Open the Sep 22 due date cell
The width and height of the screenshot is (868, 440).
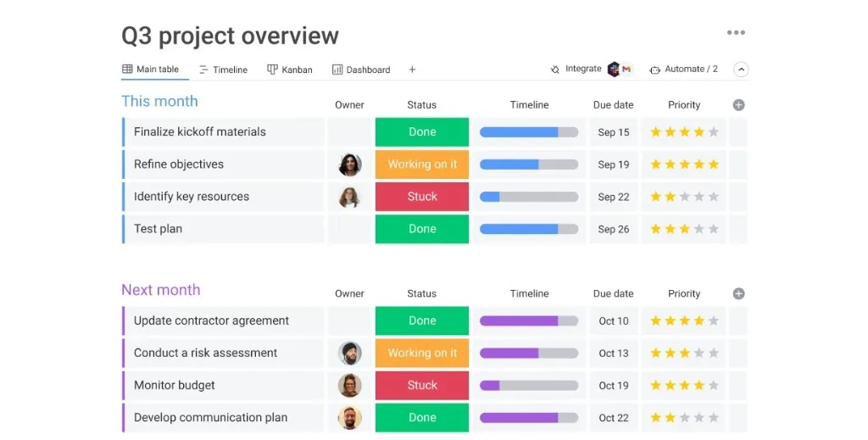point(614,197)
